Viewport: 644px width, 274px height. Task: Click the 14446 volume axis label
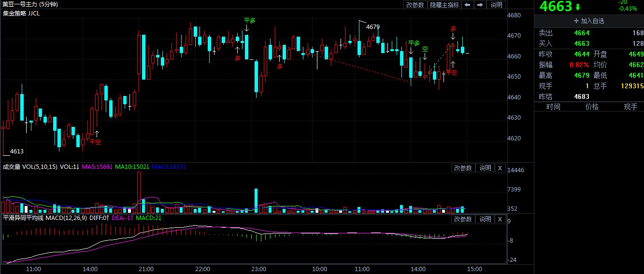[x=516, y=170]
